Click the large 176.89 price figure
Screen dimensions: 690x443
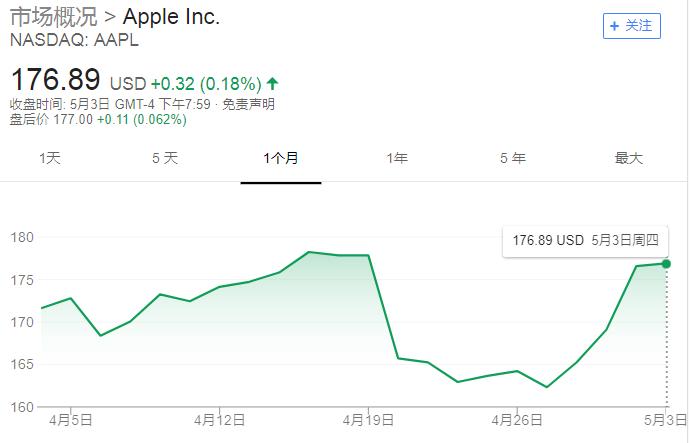[56, 81]
